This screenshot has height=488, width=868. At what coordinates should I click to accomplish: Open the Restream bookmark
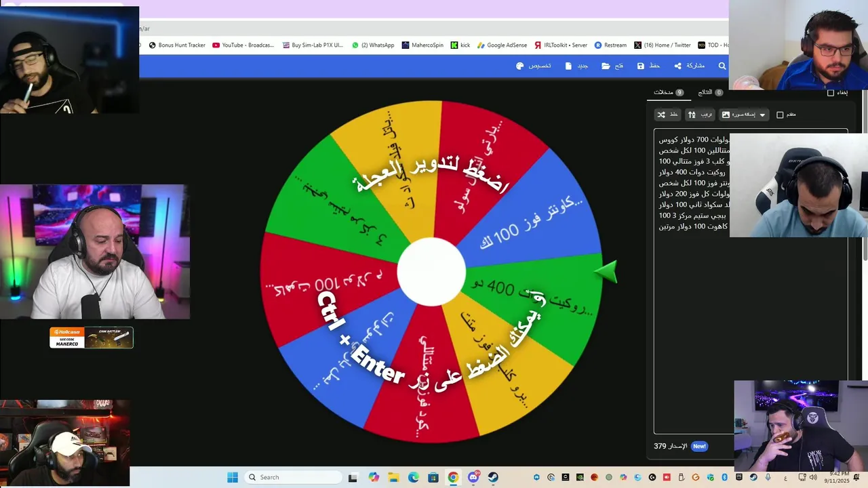pos(610,45)
